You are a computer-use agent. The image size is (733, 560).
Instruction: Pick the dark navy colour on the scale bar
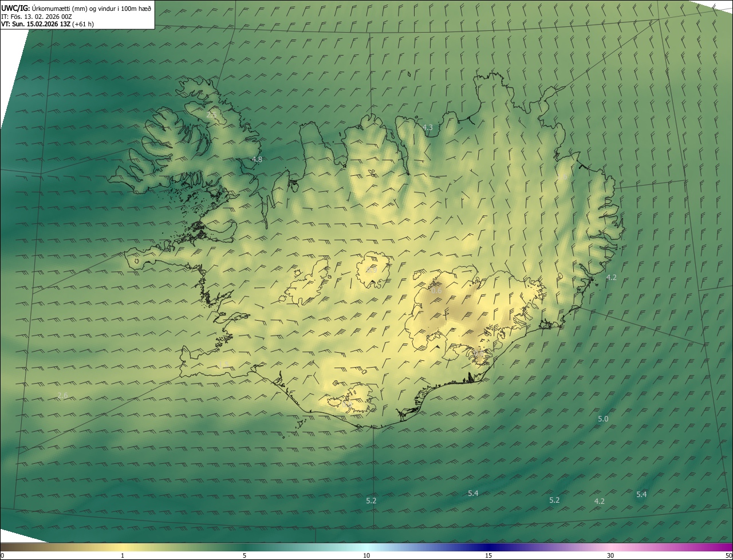(488, 547)
